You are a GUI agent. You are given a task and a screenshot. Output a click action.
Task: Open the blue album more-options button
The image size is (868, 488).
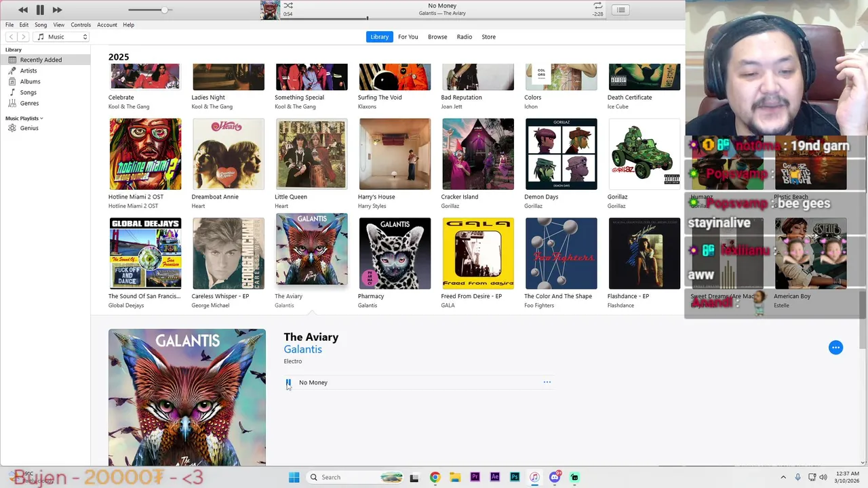tap(835, 348)
